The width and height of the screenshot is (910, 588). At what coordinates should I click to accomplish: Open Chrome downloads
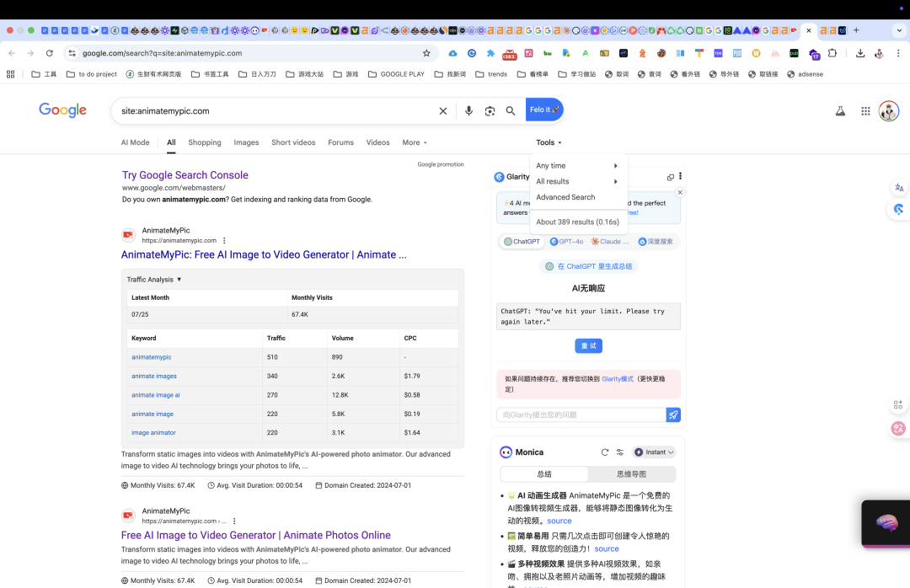pos(860,53)
